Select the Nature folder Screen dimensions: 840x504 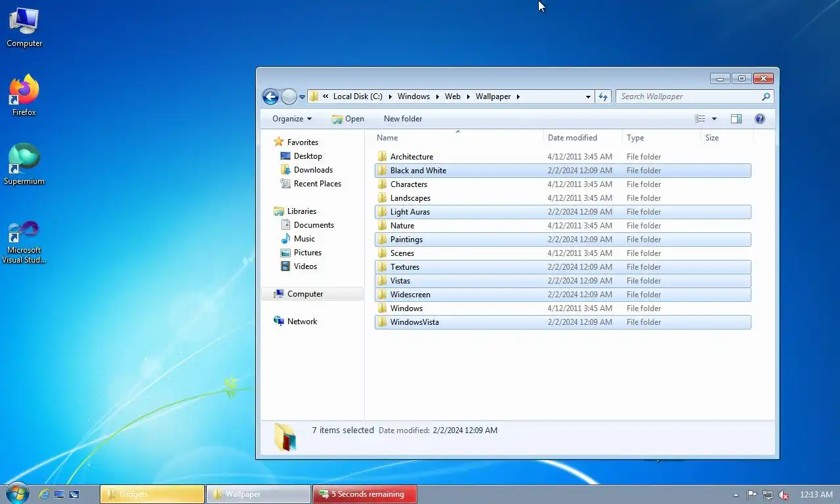[563, 226]
